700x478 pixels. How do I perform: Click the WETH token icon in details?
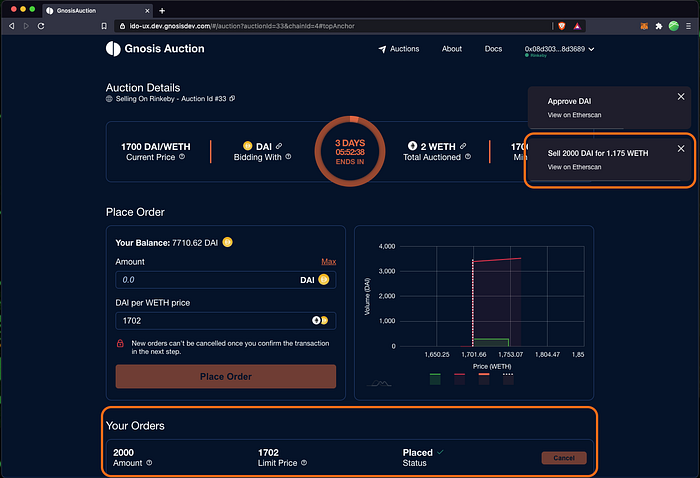tap(412, 145)
